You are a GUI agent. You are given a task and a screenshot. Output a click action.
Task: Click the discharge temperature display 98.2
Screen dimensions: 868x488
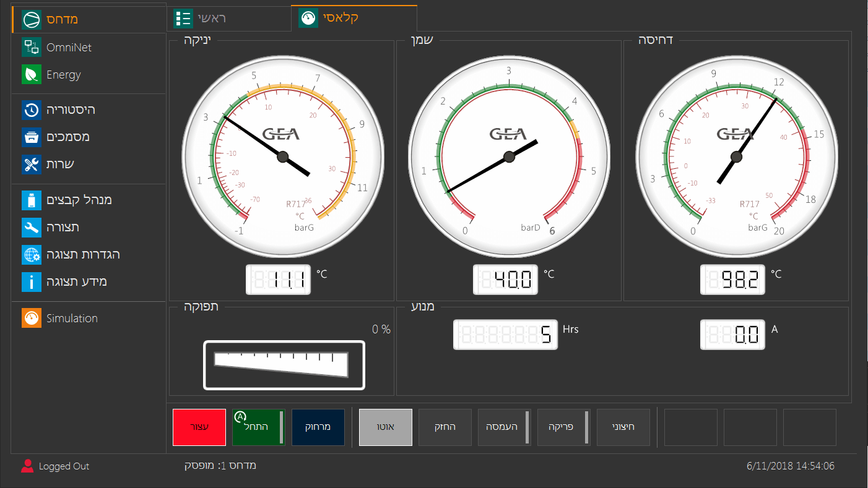(732, 280)
